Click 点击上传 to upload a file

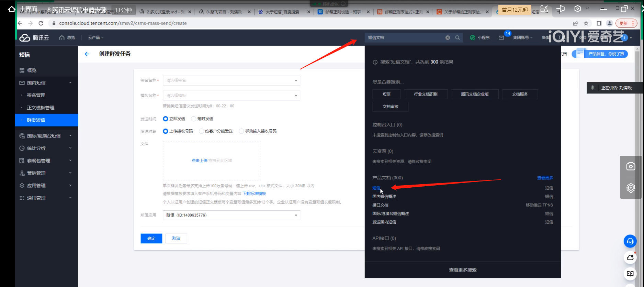click(x=200, y=161)
